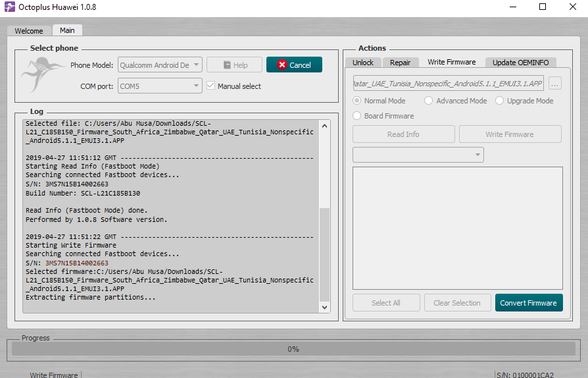Click the red S/N 3MS7N15B14002663 text
This screenshot has height=378, width=588.
tap(77, 263)
